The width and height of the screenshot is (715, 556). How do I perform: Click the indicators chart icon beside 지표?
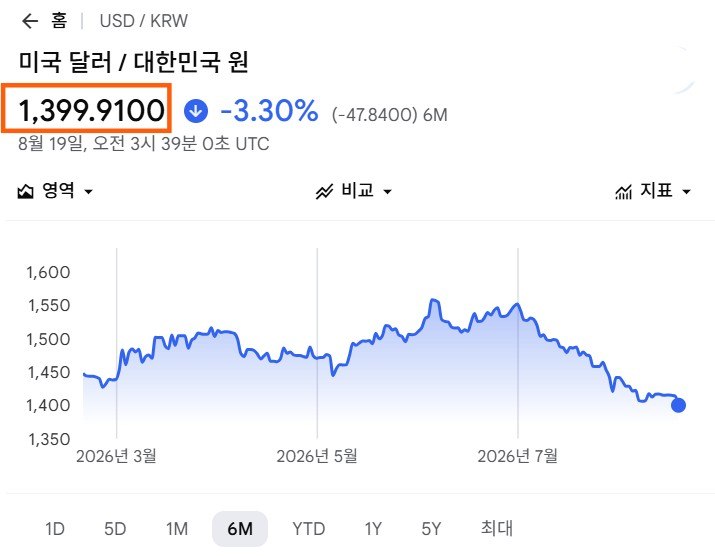pos(623,192)
